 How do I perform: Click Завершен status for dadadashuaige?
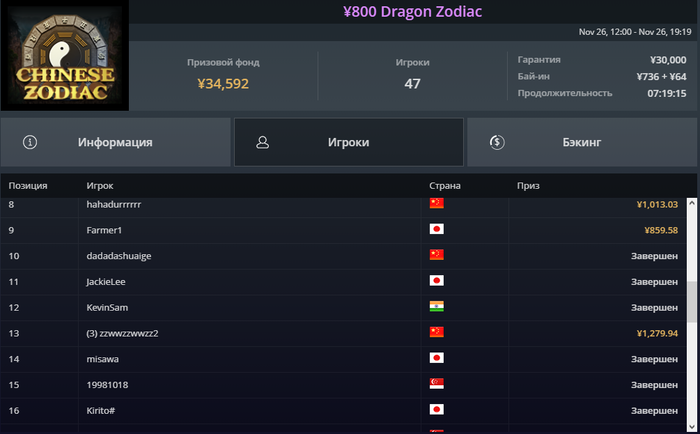coord(654,256)
